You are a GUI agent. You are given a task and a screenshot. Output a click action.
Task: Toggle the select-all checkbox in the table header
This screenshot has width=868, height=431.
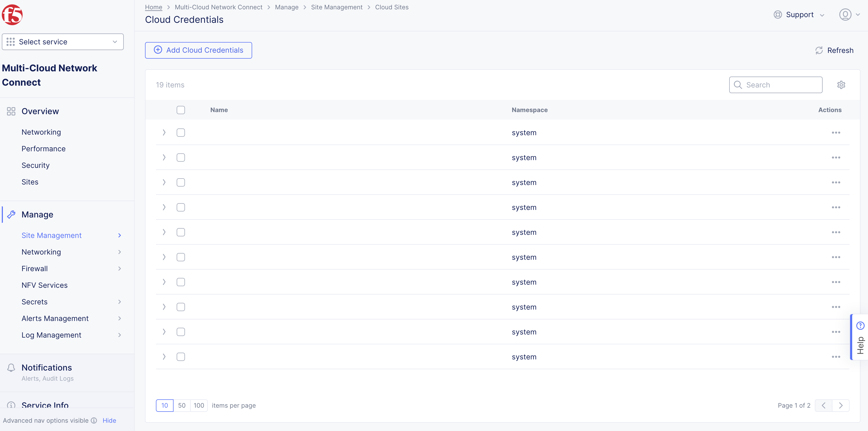(x=181, y=110)
